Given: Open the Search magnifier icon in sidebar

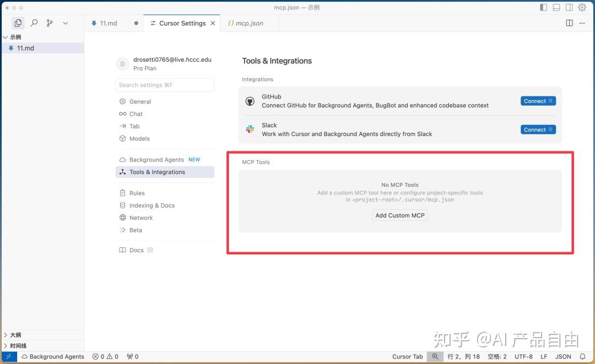Looking at the screenshot, I should 34,23.
